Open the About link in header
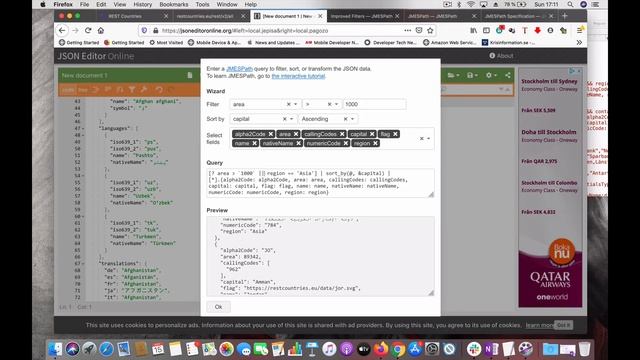The width and height of the screenshot is (640, 360). coord(501,56)
